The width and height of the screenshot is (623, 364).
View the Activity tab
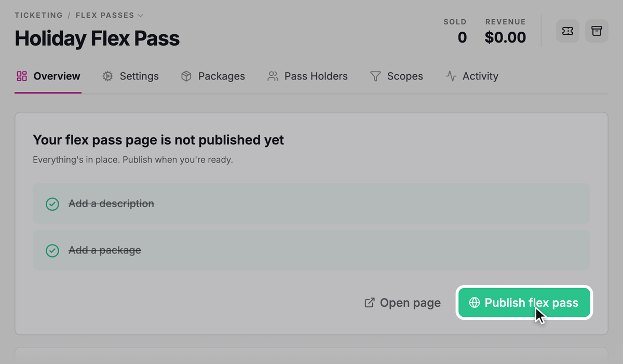pyautogui.click(x=472, y=76)
